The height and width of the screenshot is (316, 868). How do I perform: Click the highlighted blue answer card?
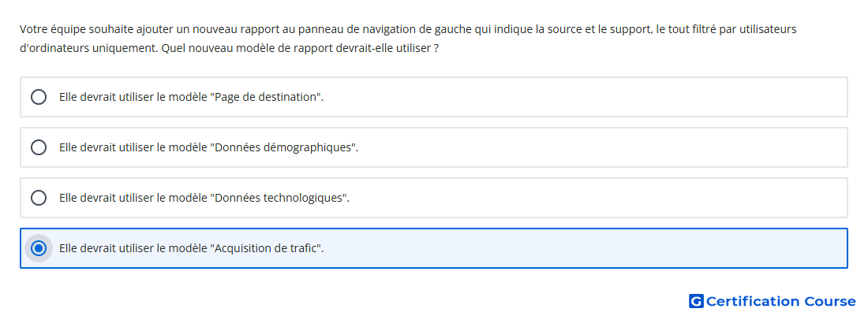coord(434,248)
